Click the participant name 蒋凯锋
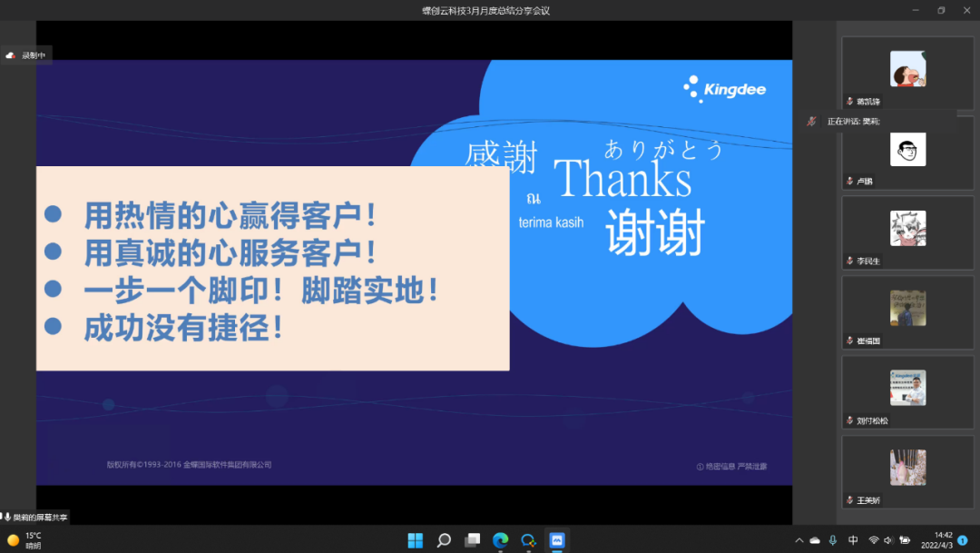Viewport: 980px width, 553px height. click(x=868, y=102)
